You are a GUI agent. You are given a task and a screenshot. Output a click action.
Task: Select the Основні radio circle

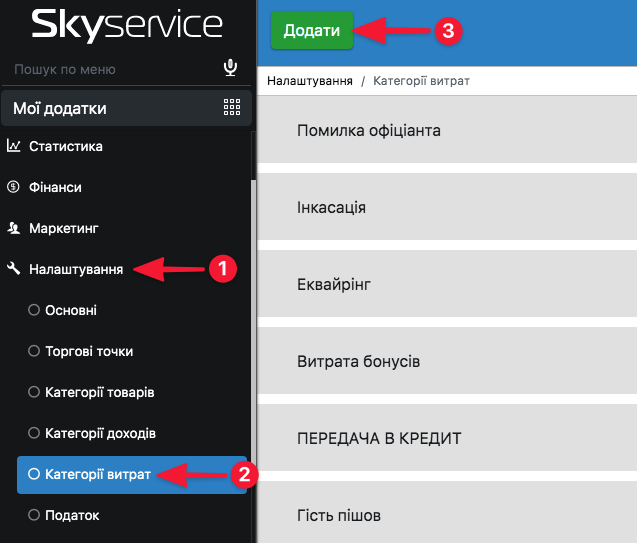[34, 311]
